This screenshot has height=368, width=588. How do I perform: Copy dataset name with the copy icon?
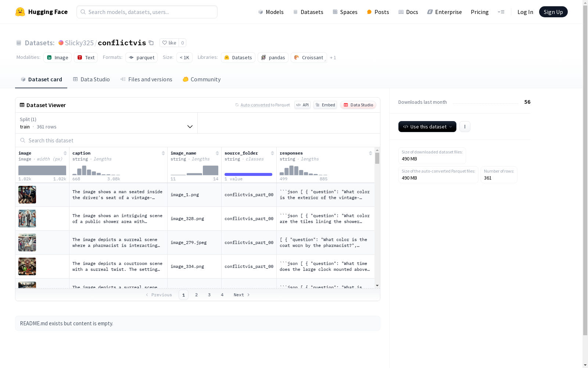(151, 43)
